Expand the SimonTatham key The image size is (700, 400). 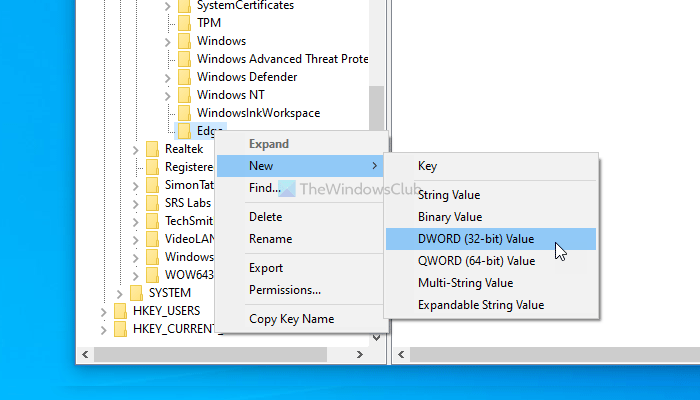[136, 186]
